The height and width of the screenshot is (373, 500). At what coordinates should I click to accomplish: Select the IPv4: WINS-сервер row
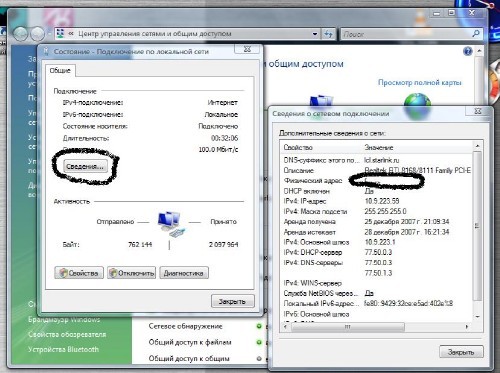[377, 283]
